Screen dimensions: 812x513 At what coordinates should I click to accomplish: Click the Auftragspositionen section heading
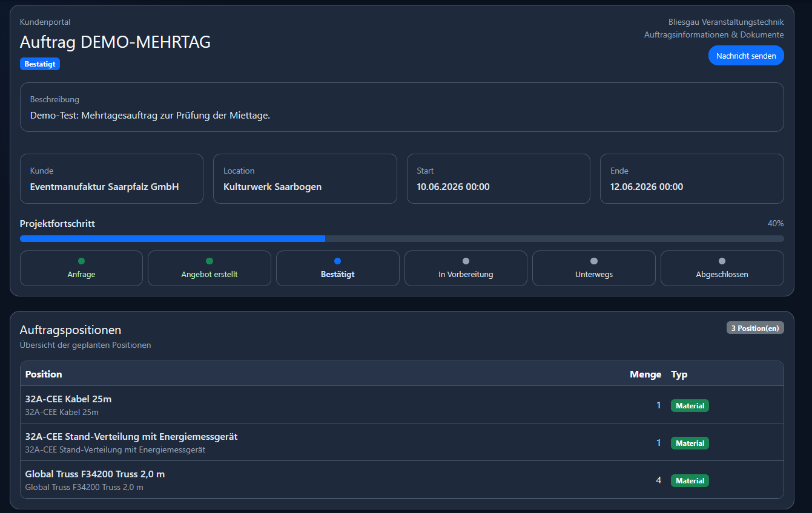pos(70,330)
